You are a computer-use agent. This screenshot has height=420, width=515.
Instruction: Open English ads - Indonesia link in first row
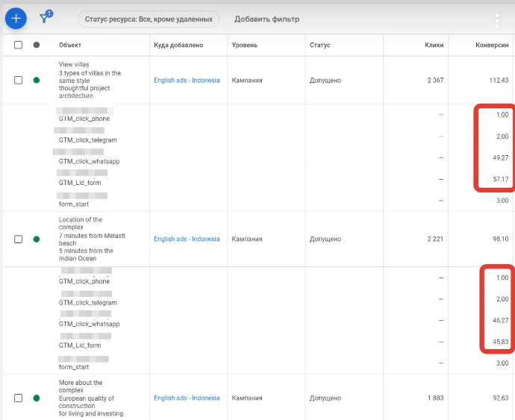pos(187,81)
